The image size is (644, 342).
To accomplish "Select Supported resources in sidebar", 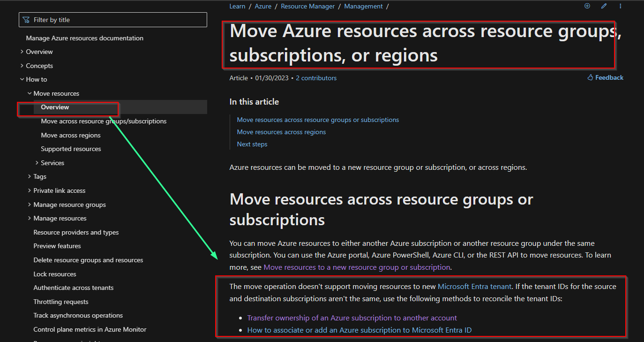I will [71, 149].
